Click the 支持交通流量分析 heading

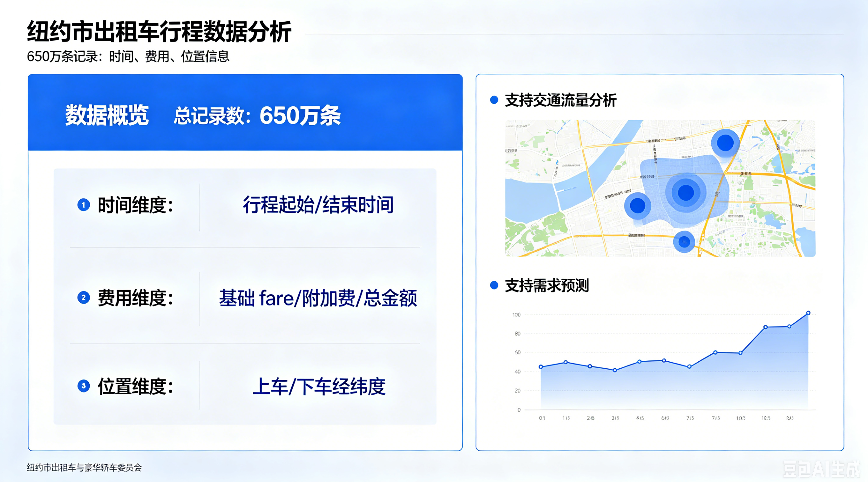(x=561, y=100)
